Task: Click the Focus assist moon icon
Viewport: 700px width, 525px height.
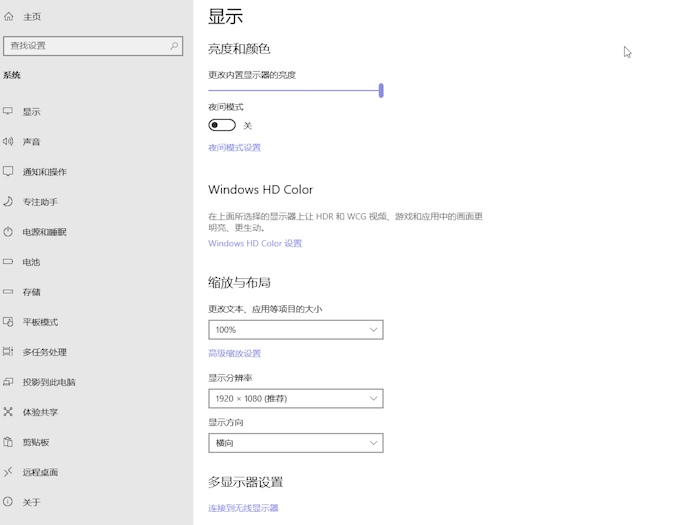Action: click(x=8, y=201)
